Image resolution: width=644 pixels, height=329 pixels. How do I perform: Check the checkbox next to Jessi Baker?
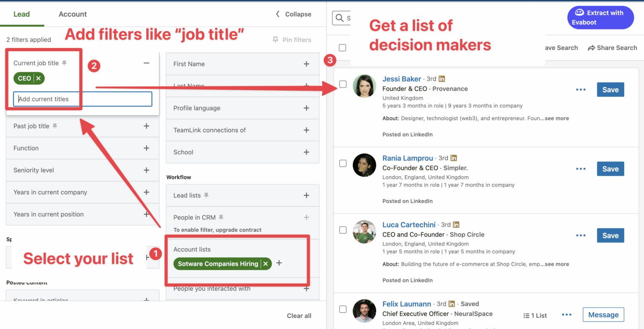point(343,84)
